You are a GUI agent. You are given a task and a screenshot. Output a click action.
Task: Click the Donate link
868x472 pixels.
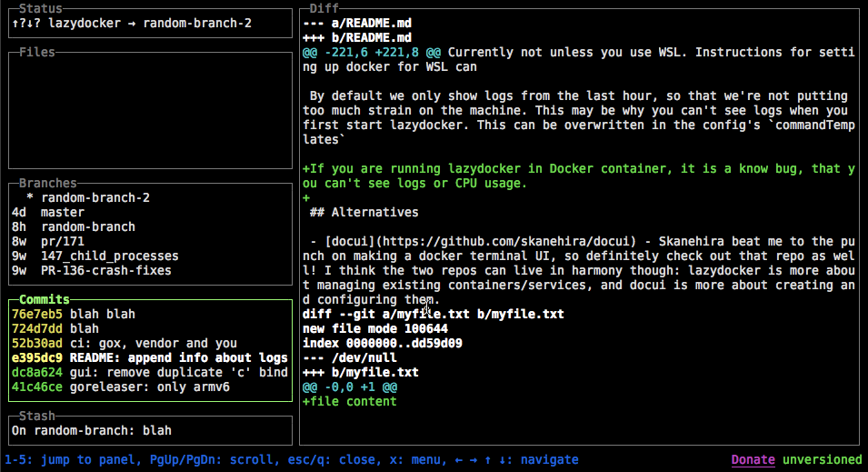tap(753, 459)
